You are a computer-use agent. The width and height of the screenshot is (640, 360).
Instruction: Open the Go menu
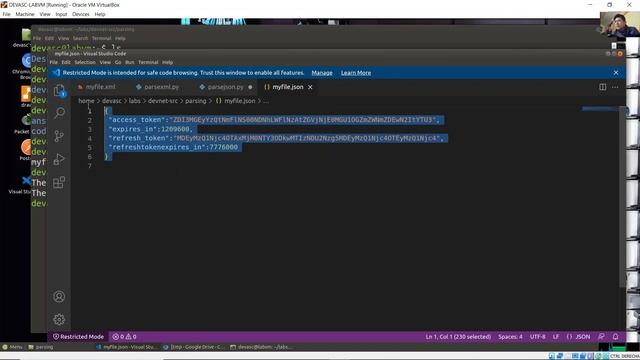click(118, 62)
